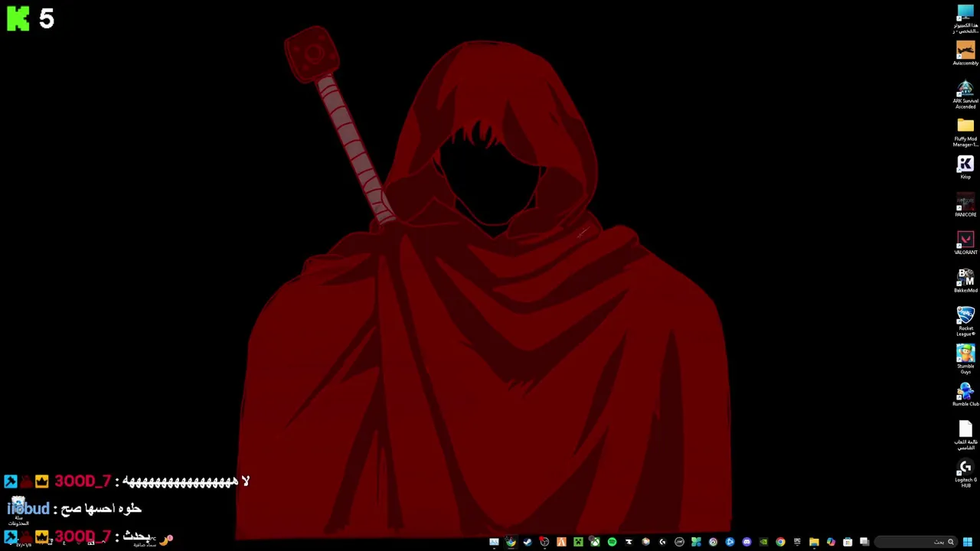Open File Explorer from taskbar
Image resolution: width=980 pixels, height=551 pixels.
[x=814, y=542]
